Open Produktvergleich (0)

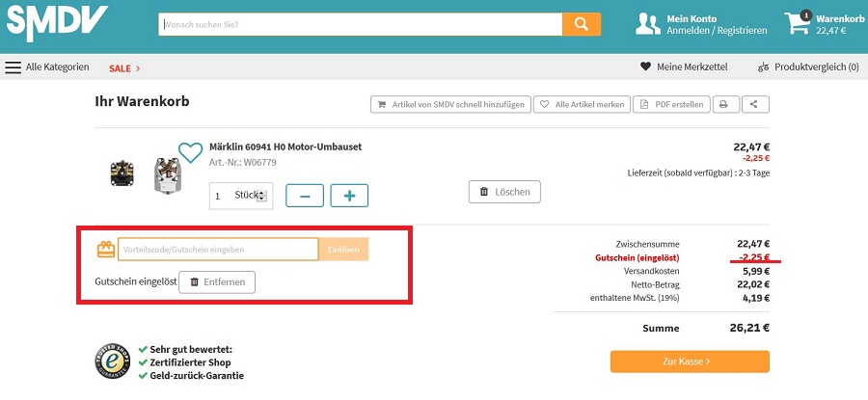click(x=808, y=67)
